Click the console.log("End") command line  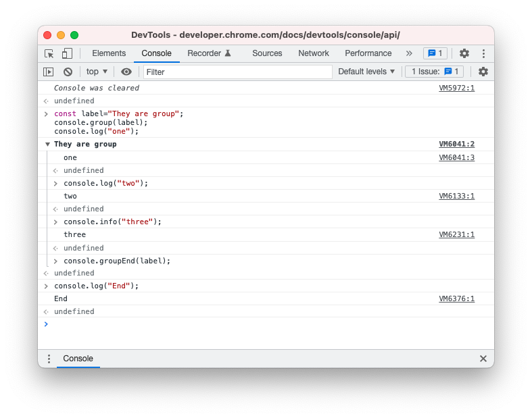click(x=97, y=286)
